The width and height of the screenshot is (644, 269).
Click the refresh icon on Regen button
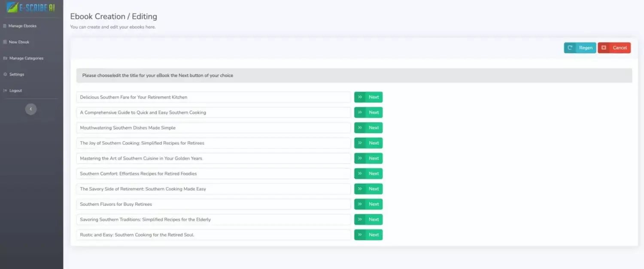570,48
